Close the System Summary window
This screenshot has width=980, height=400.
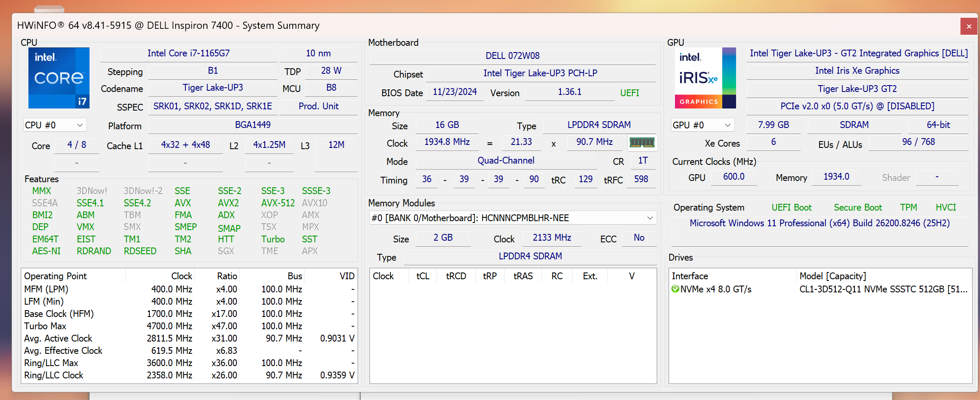(x=969, y=26)
